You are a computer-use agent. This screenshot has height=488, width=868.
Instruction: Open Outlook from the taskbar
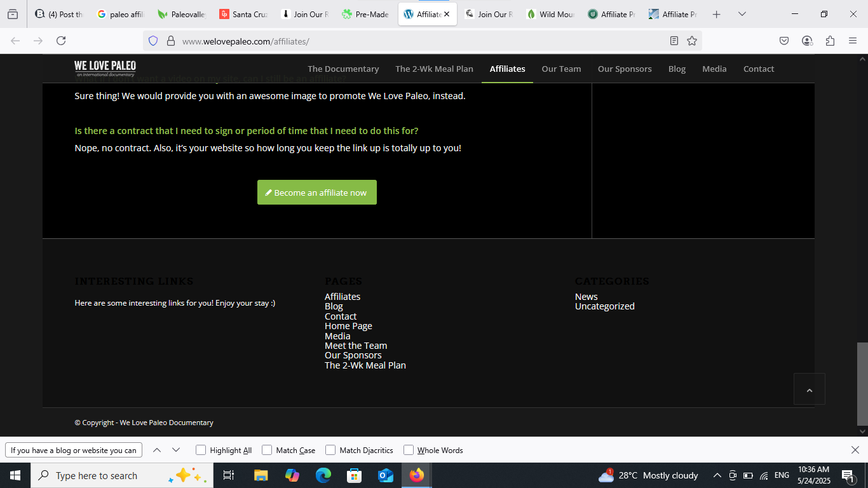(x=385, y=475)
